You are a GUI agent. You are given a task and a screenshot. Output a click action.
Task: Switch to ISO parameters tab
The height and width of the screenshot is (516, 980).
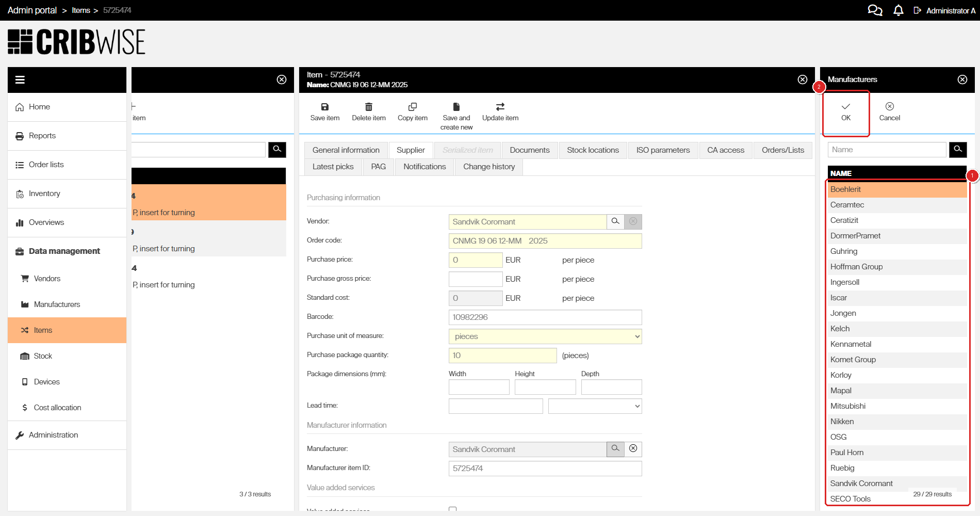pyautogui.click(x=663, y=150)
